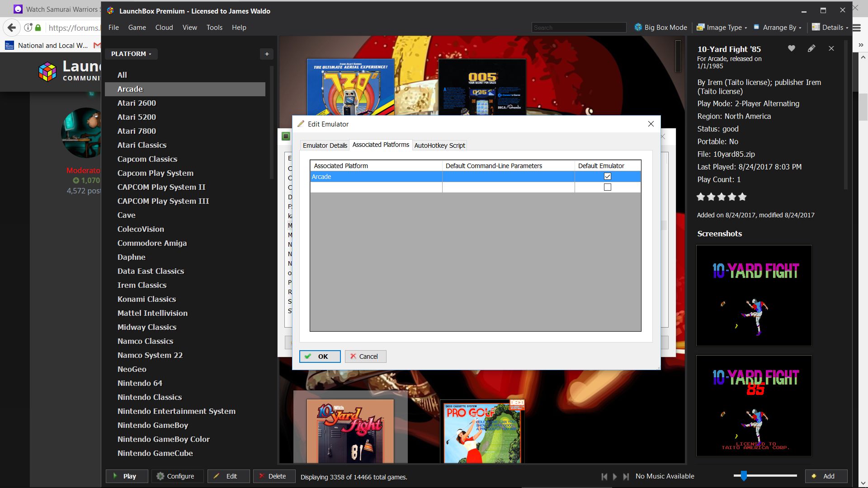Click the favorite heart icon for 10-Yard Fight '85
This screenshot has height=488, width=868.
791,48
